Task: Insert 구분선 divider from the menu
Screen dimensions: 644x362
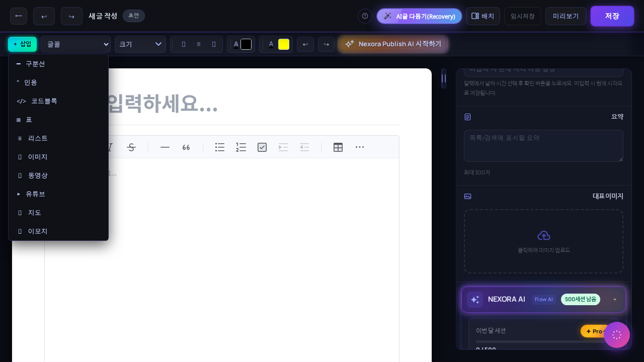Action: 58,64
